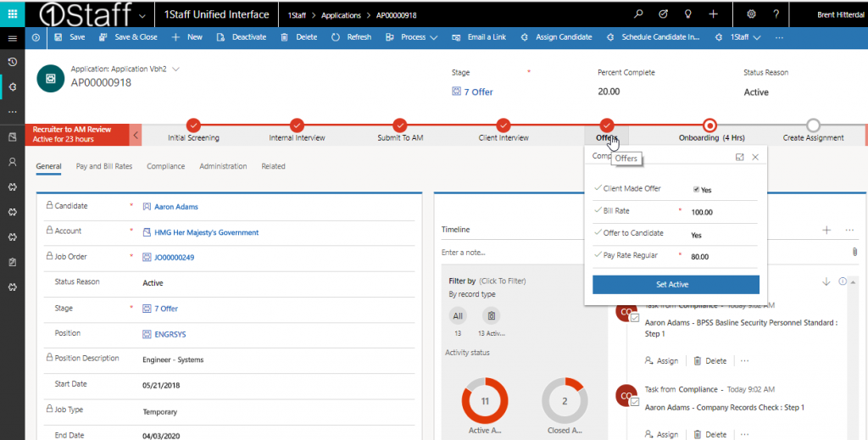Image resolution: width=868 pixels, height=440 pixels.
Task: Click New record command
Action: [x=187, y=37]
